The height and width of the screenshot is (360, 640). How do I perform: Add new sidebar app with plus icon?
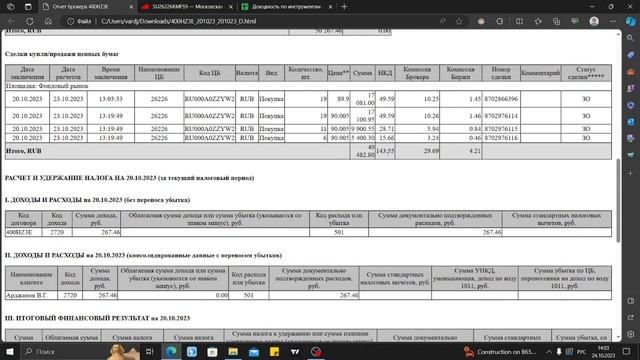coord(631,173)
